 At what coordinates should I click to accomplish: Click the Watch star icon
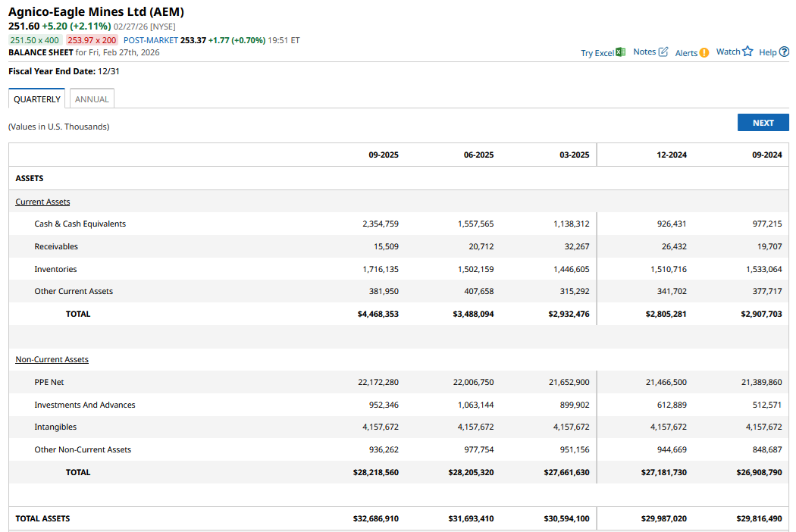point(747,52)
